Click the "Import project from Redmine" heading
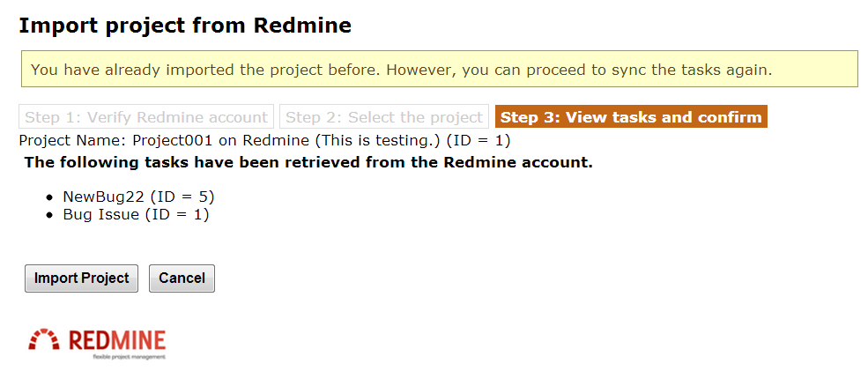This screenshot has height=386, width=868. (x=185, y=26)
